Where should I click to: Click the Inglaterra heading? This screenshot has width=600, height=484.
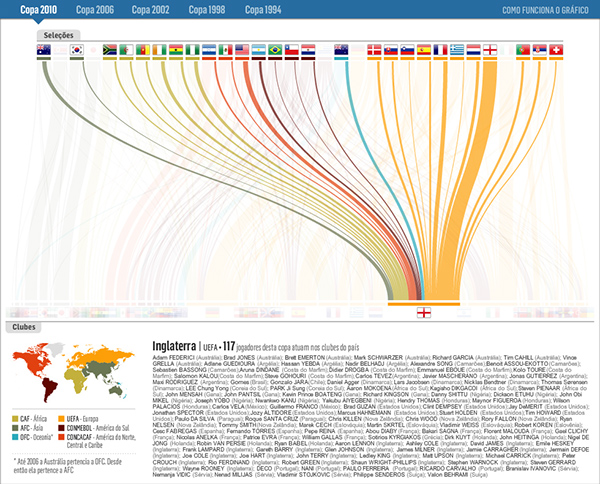coord(174,346)
